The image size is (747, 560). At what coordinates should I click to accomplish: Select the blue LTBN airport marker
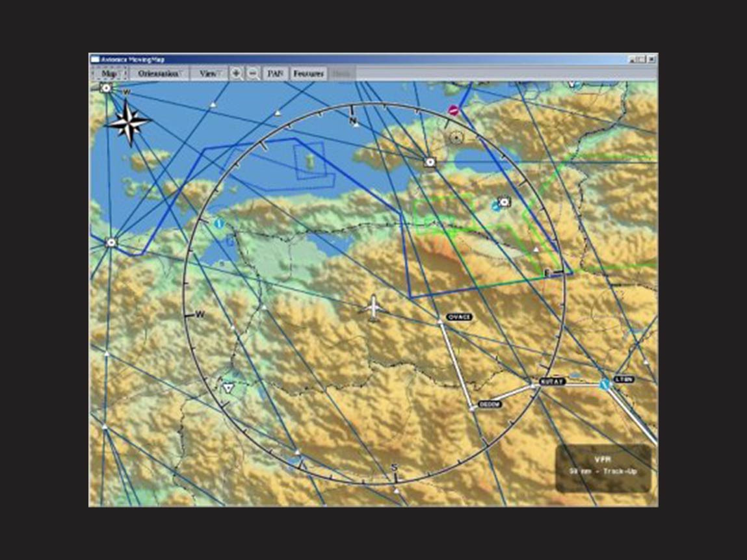pyautogui.click(x=605, y=384)
